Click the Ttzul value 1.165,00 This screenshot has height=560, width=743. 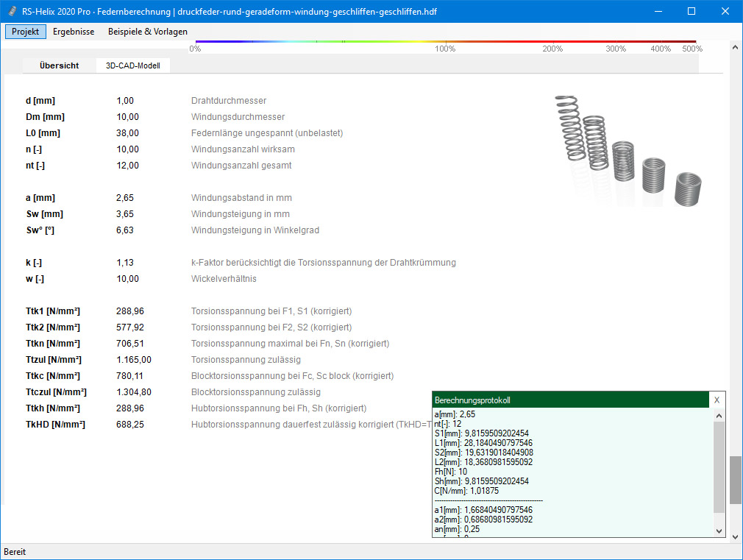pyautogui.click(x=134, y=360)
